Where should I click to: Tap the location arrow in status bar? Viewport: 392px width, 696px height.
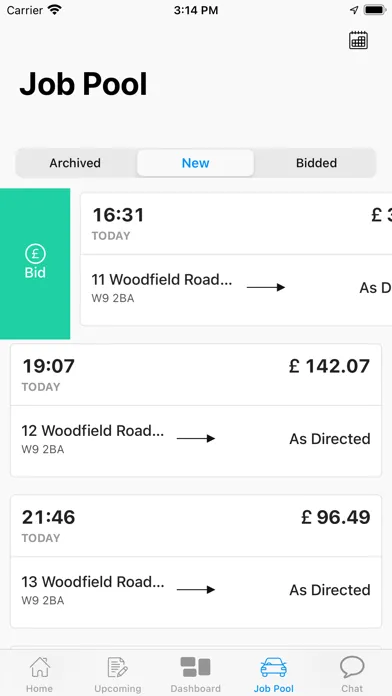(x=354, y=10)
